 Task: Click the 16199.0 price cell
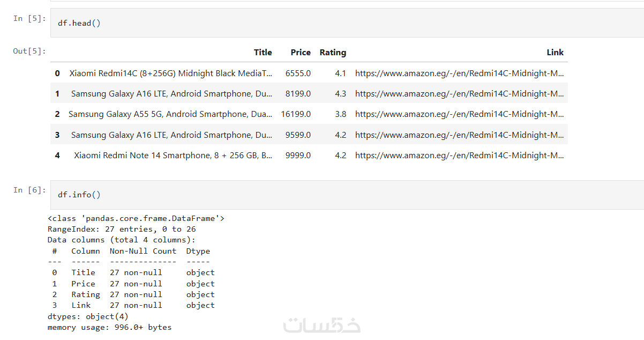296,114
